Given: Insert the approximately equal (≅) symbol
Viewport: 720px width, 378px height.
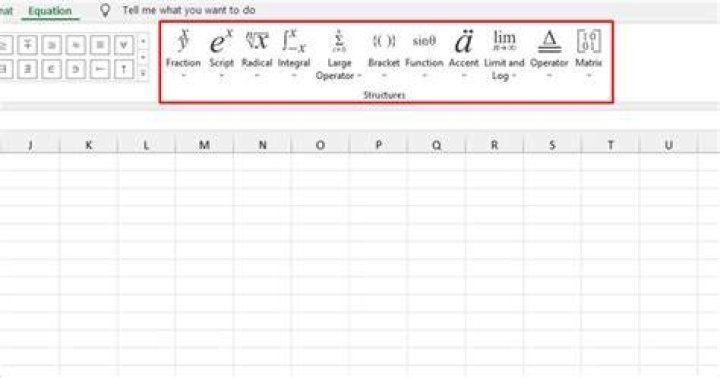Looking at the screenshot, I should tap(51, 45).
